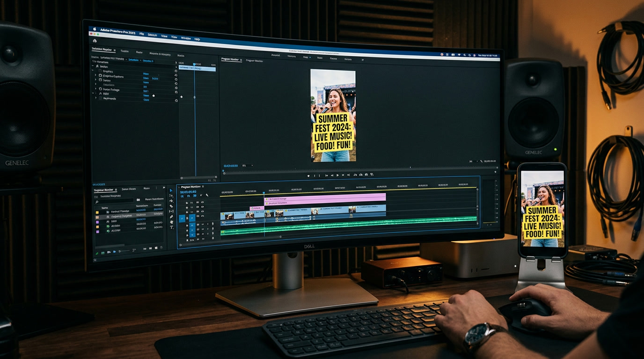Screen dimensions: 644x359
Task: Lock the topmost video track
Action: tap(187, 202)
